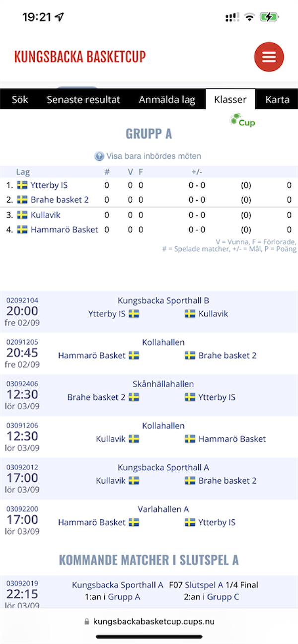Open Skånhällahallen venue link
Image resolution: width=298 pixels, height=644 pixels.
[x=163, y=384]
